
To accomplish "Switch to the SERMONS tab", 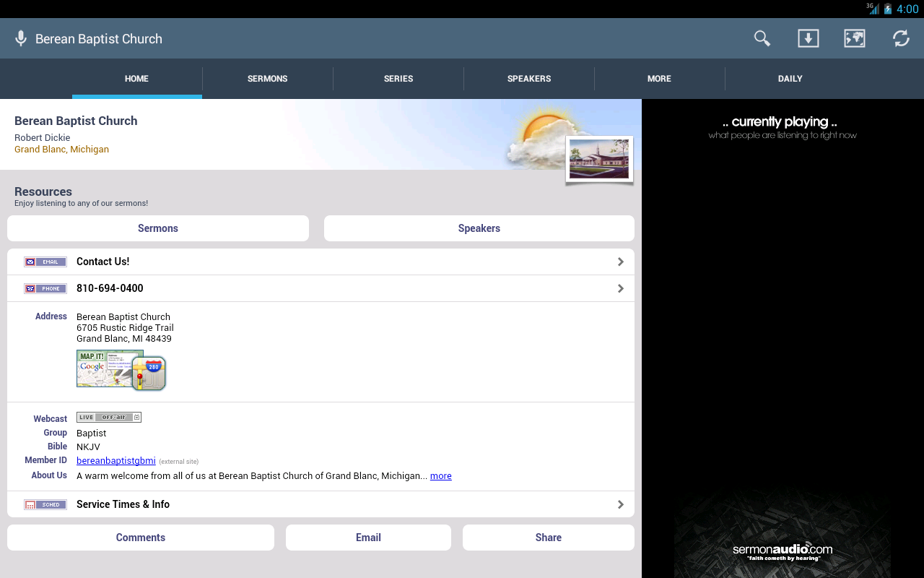I will (268, 79).
